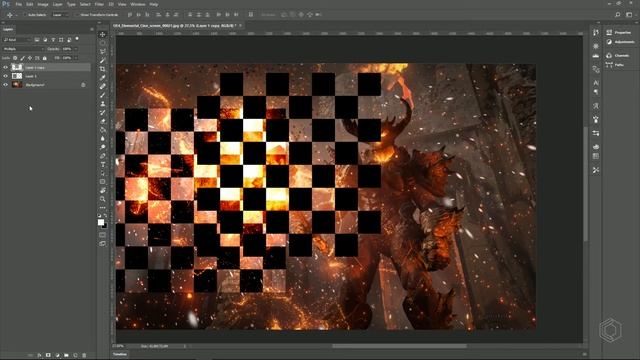Open the Auto-Select Layer dropdown

(x=60, y=15)
